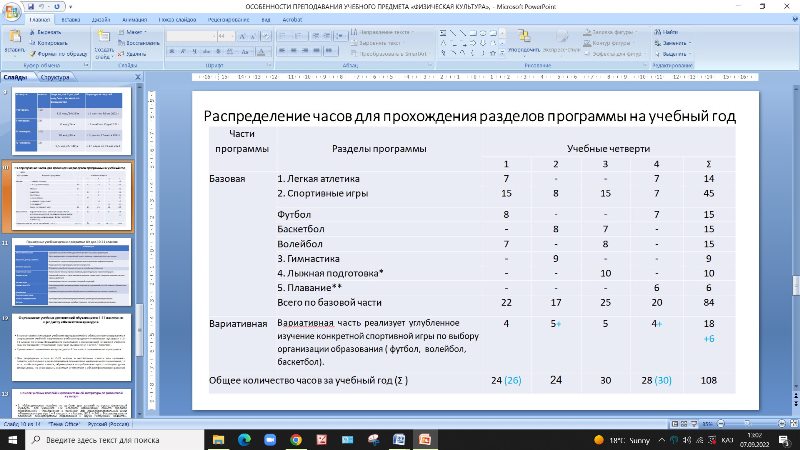The width and height of the screenshot is (800, 450).
Task: Select slide 11 thumbnail in the pane
Action: [71, 272]
